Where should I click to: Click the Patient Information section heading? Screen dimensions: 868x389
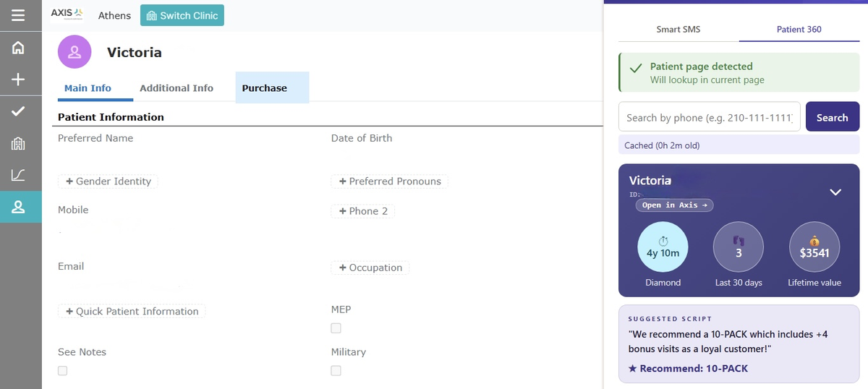pos(111,117)
